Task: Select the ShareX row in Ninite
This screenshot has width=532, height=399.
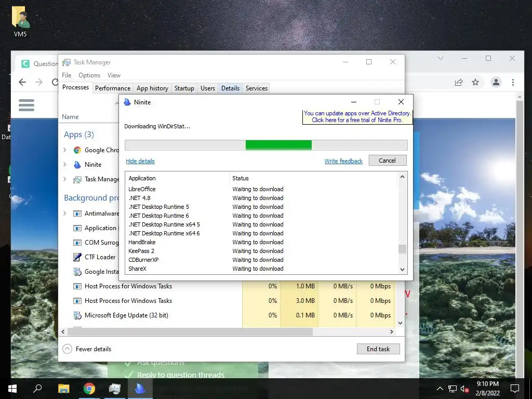Action: 261,269
